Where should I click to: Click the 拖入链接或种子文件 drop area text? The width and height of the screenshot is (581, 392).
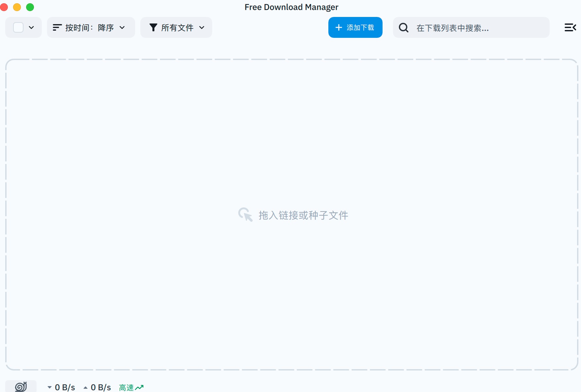click(304, 215)
